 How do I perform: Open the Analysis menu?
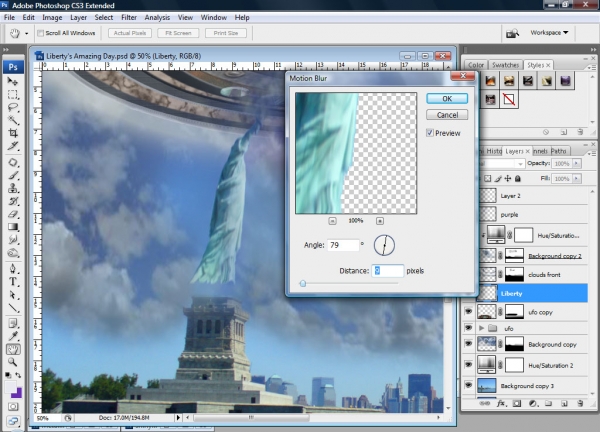point(157,18)
